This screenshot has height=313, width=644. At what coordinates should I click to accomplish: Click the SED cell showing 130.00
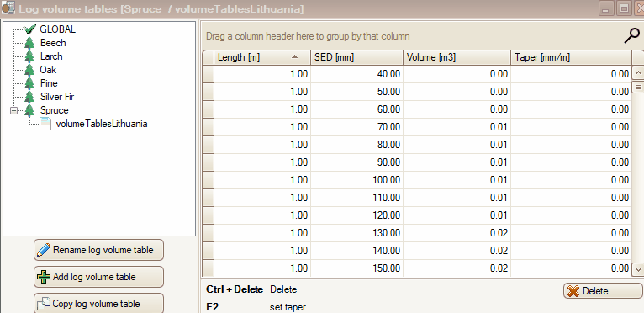356,233
